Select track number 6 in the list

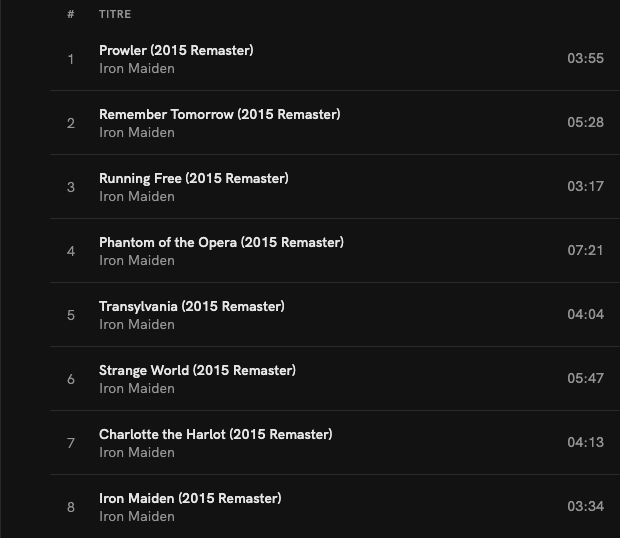[71, 379]
